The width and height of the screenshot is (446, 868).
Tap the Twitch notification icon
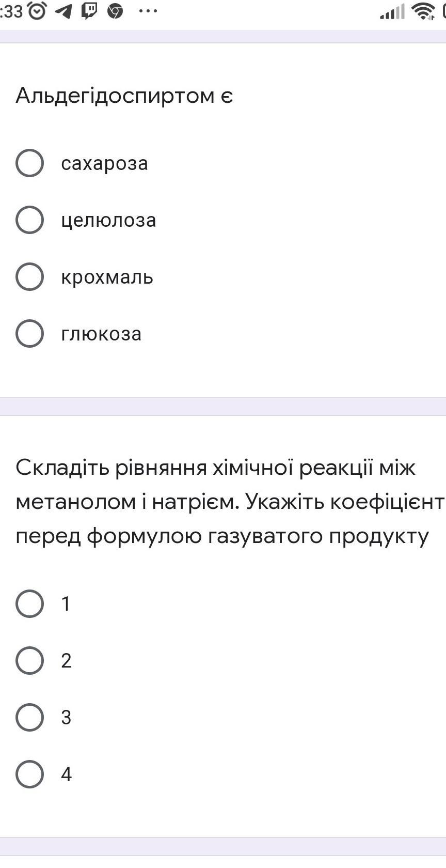pyautogui.click(x=89, y=11)
